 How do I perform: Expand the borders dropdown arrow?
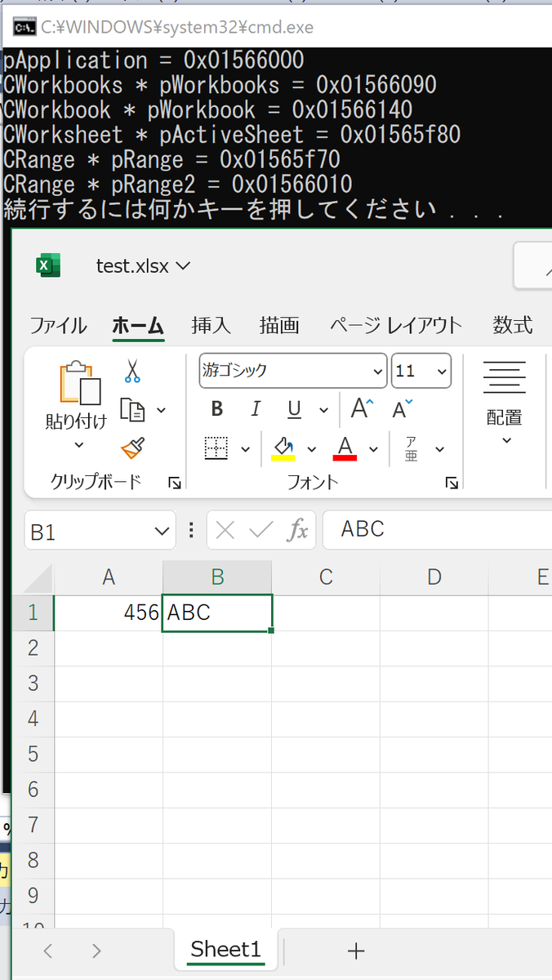[245, 449]
